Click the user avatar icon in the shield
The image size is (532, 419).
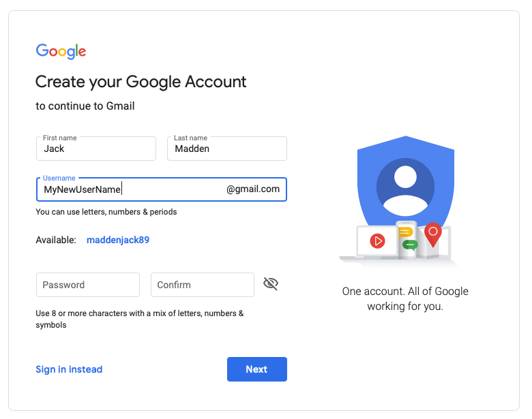click(x=405, y=186)
